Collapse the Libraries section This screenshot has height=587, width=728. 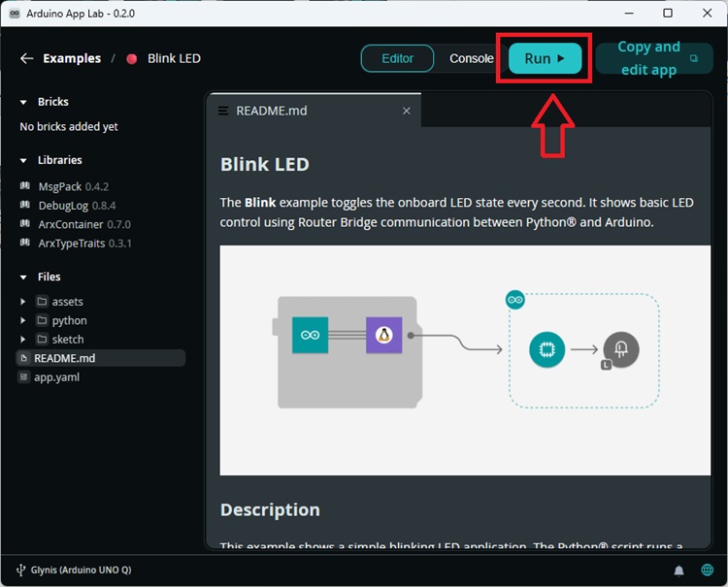[23, 160]
